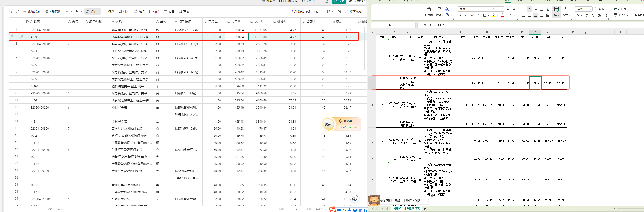
Task: Pick the yellow highlight fill color
Action: click(x=493, y=15)
